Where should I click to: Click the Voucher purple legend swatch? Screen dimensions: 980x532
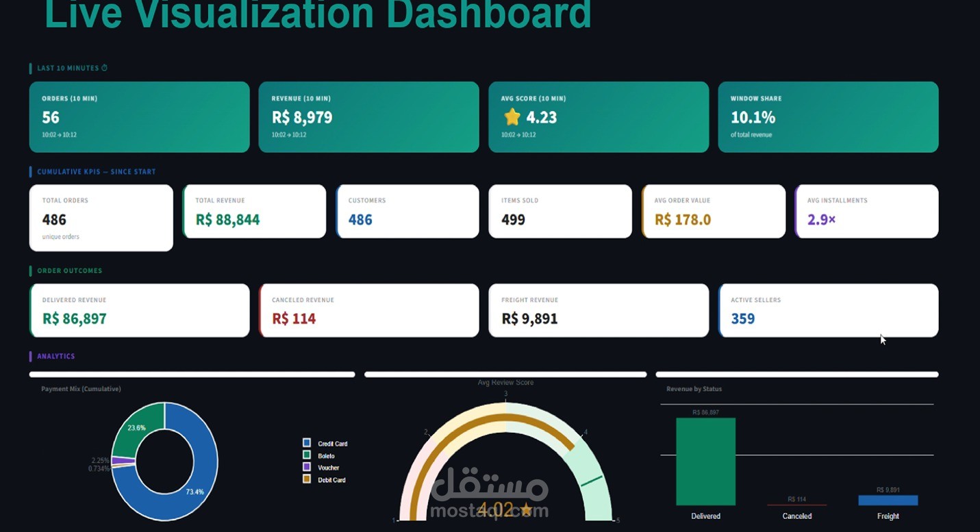coord(307,467)
